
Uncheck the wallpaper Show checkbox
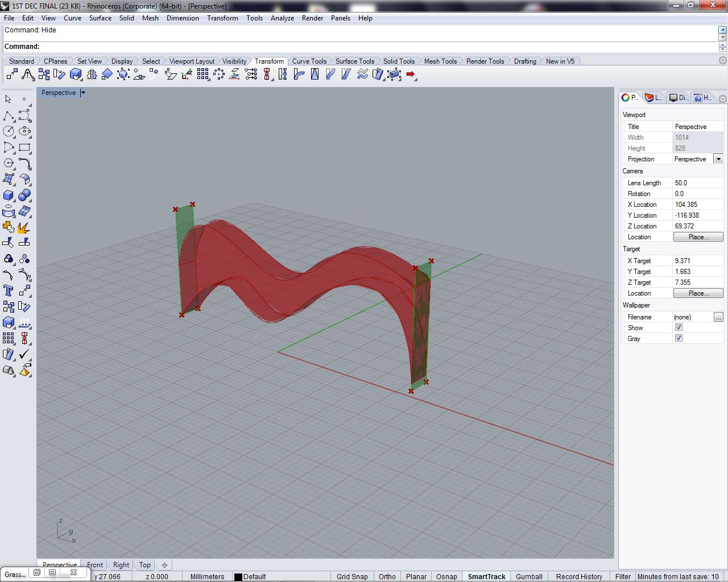pyautogui.click(x=679, y=327)
